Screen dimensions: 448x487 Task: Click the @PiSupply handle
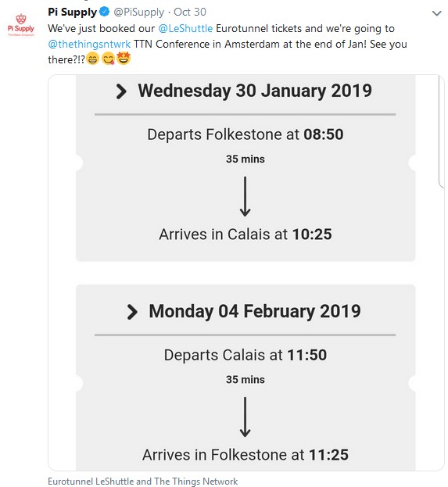[x=138, y=12]
